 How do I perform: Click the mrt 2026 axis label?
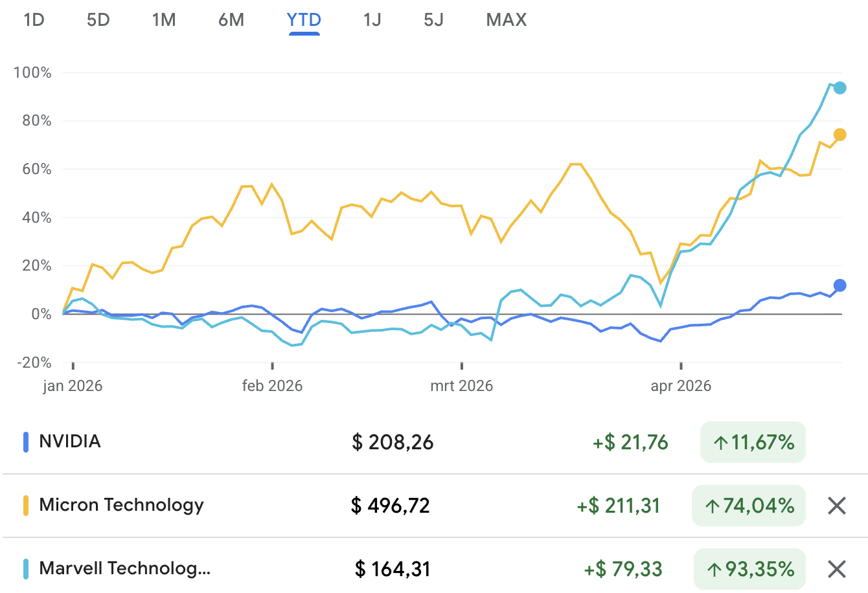[x=462, y=386]
